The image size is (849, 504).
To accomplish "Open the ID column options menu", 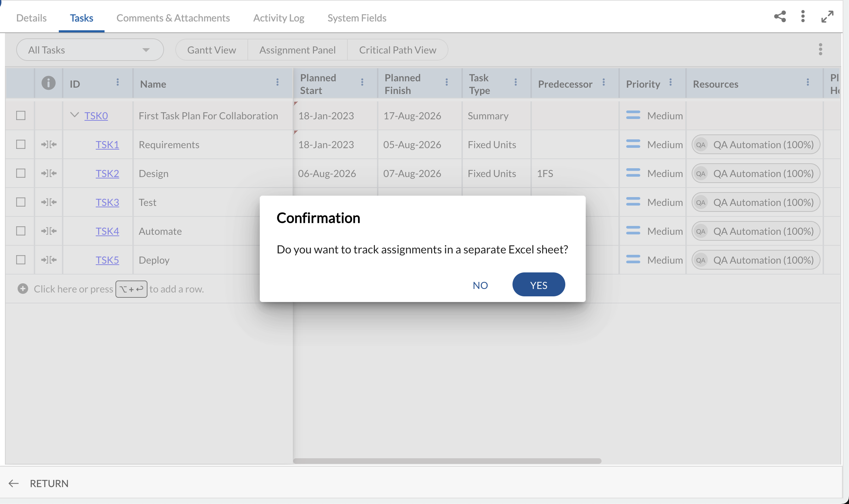I will (x=118, y=82).
